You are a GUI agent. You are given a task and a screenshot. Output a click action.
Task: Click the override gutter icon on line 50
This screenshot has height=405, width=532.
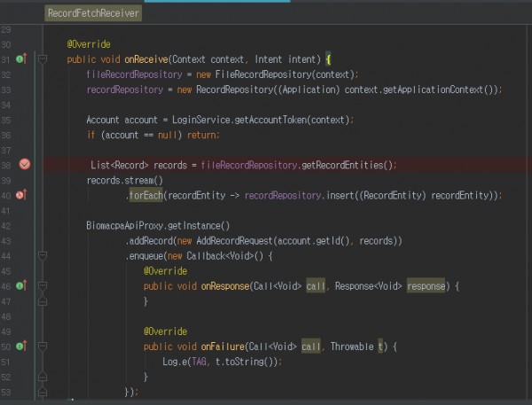[x=21, y=346]
